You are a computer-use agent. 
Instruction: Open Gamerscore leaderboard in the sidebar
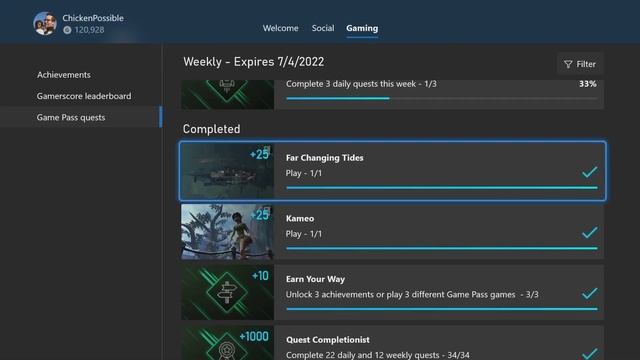[x=84, y=96]
